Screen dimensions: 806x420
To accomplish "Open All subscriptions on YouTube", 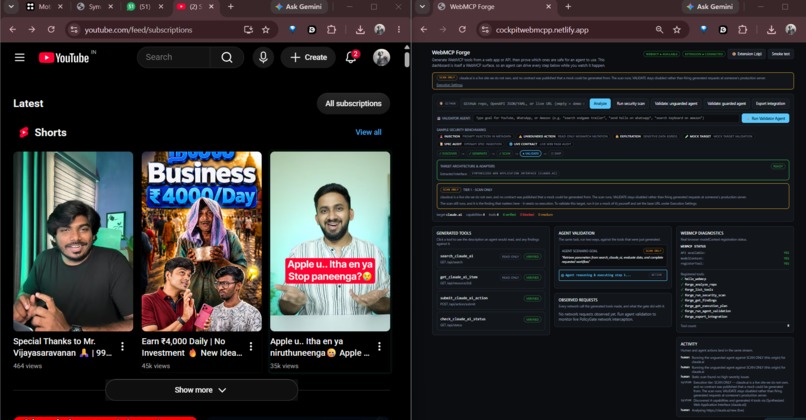I will point(353,103).
